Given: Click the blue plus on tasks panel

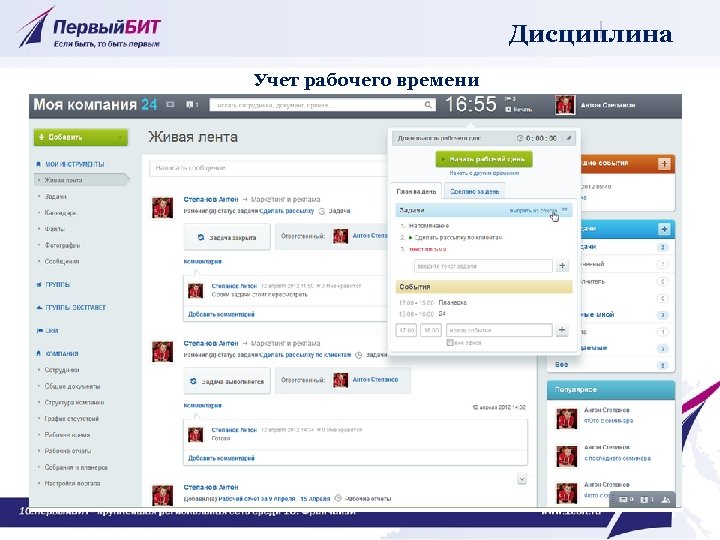Looking at the screenshot, I should coord(664,229).
